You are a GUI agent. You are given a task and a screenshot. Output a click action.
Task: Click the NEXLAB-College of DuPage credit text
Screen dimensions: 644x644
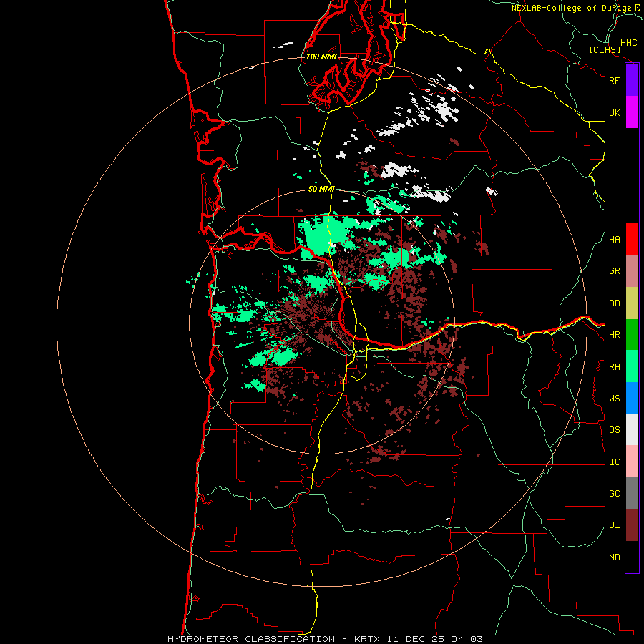[x=572, y=8]
